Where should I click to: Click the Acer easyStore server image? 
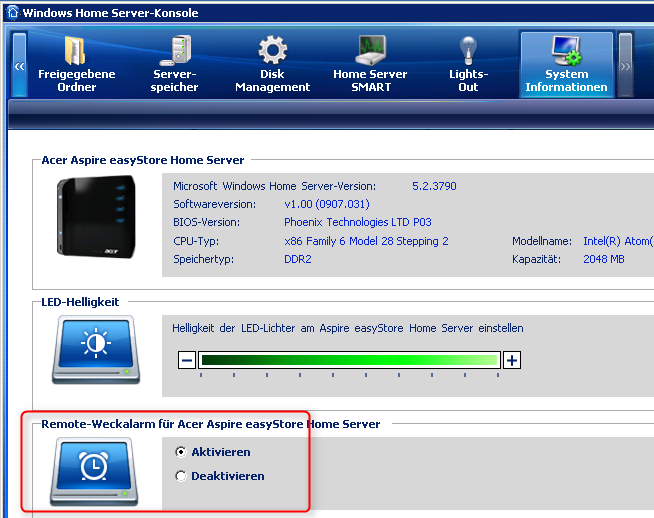(95, 216)
